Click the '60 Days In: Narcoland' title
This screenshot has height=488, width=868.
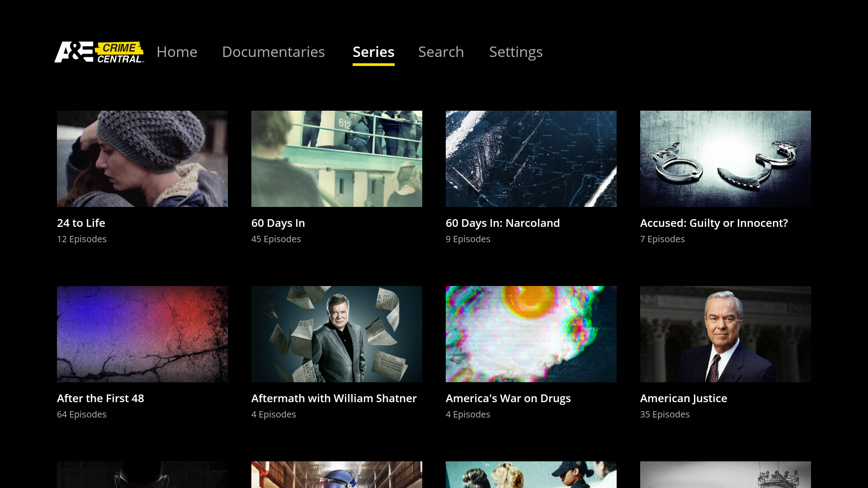point(503,223)
